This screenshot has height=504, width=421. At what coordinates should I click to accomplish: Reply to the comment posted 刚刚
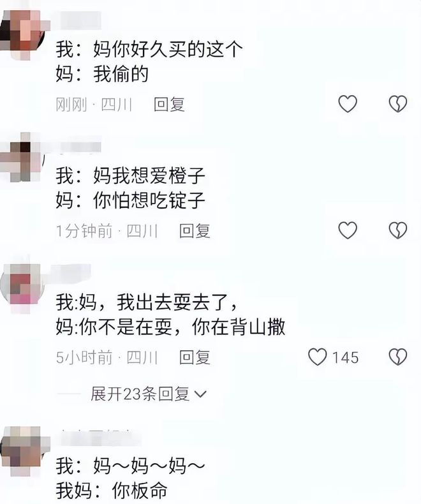[x=169, y=105]
